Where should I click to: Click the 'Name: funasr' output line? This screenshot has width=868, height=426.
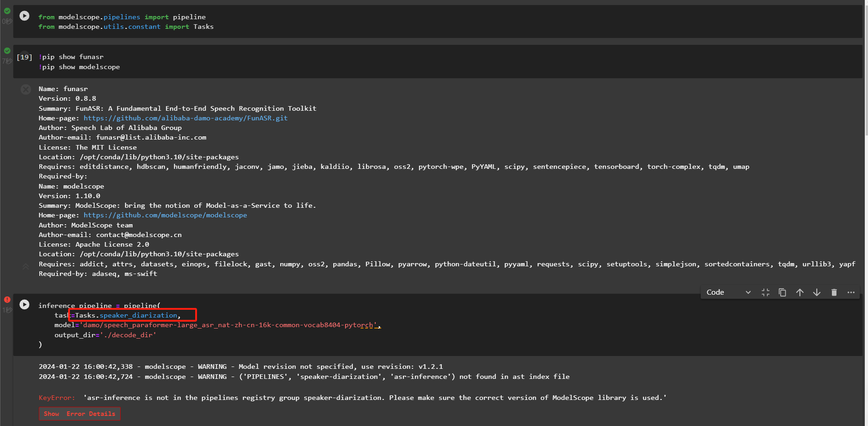(x=63, y=89)
